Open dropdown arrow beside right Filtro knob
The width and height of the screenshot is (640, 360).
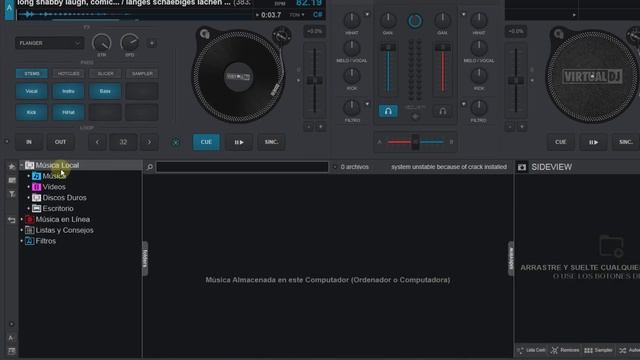463,104
